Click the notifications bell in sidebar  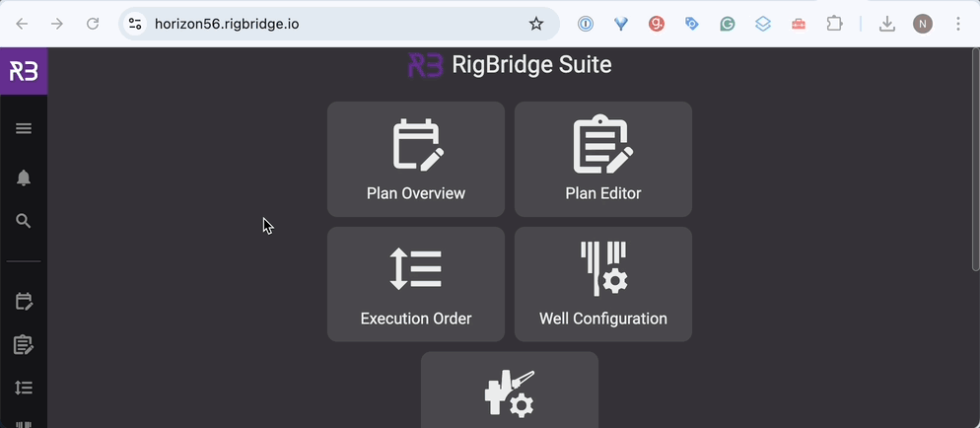[x=24, y=178]
